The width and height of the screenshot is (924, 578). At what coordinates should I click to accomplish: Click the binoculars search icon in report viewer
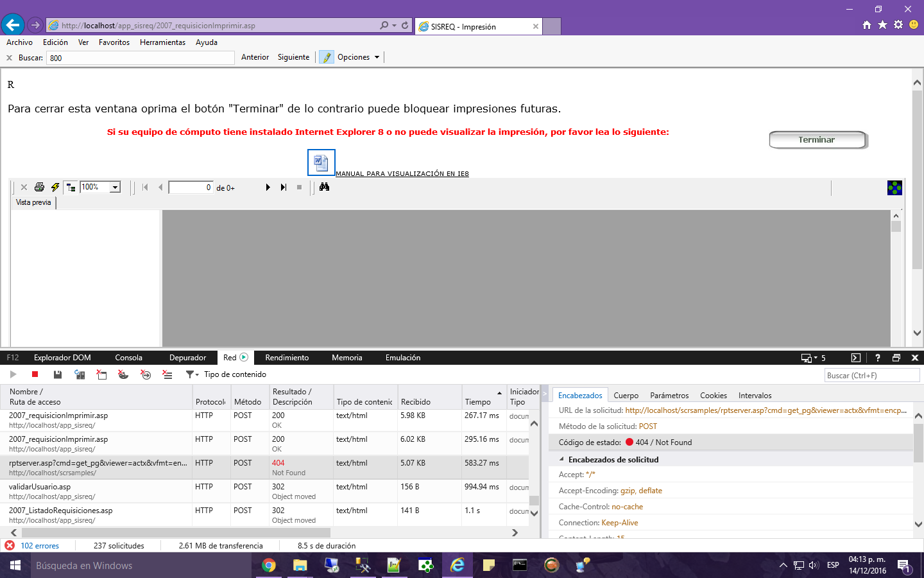324,187
